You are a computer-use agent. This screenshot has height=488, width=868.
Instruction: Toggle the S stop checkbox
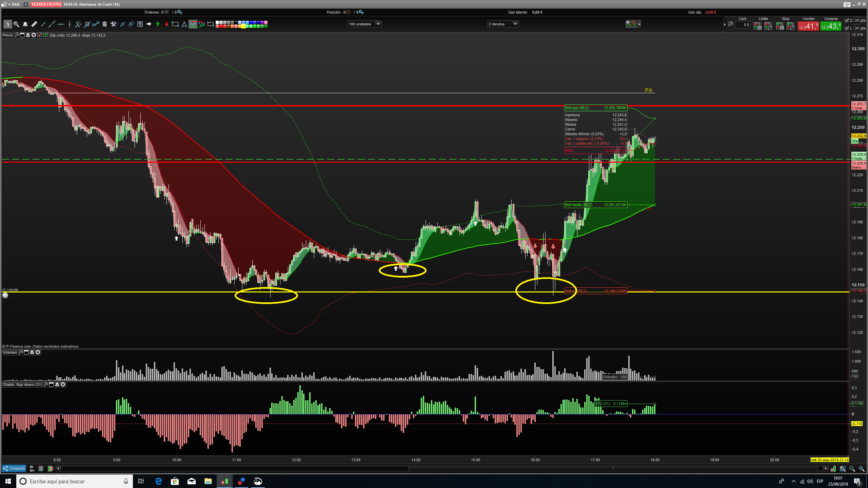847,20
